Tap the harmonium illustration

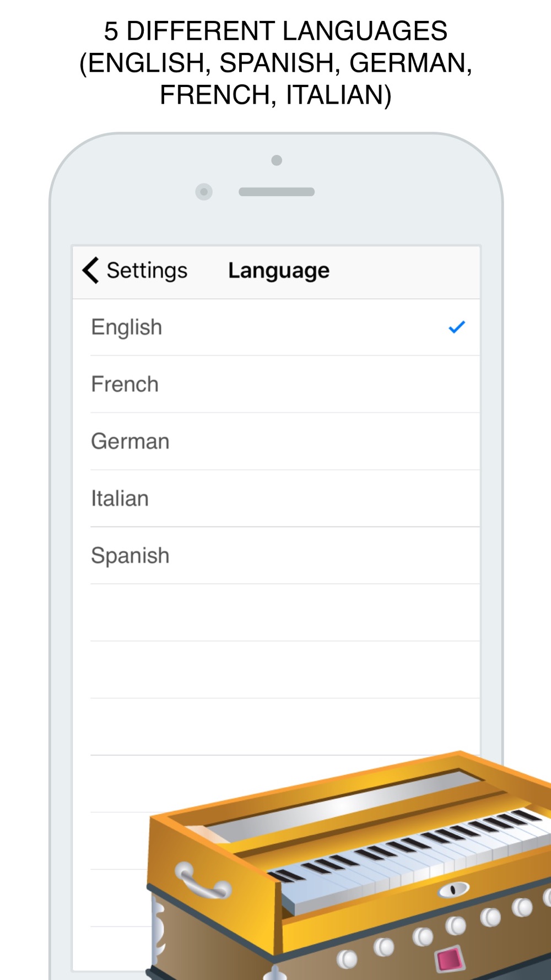click(350, 865)
